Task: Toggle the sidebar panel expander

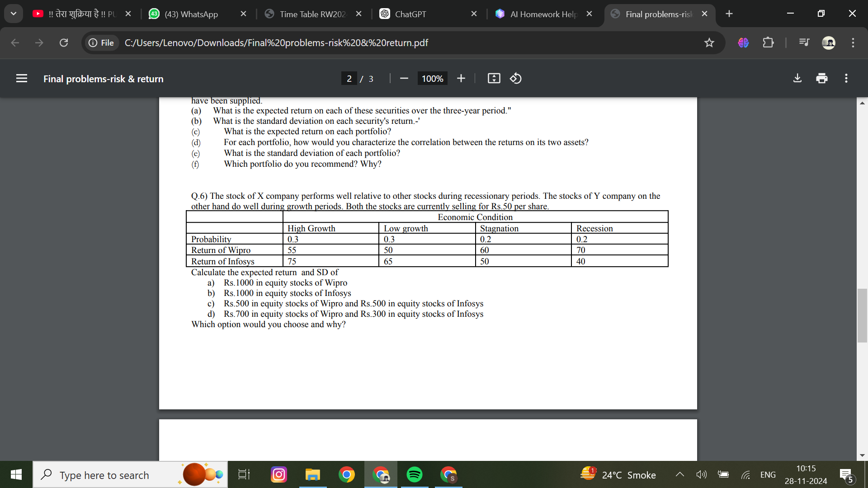Action: click(21, 79)
